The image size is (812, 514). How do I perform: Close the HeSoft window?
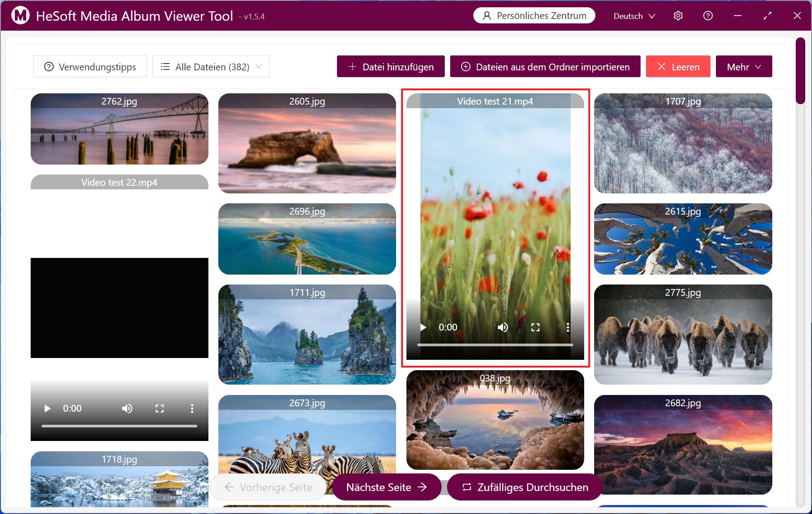coord(797,16)
